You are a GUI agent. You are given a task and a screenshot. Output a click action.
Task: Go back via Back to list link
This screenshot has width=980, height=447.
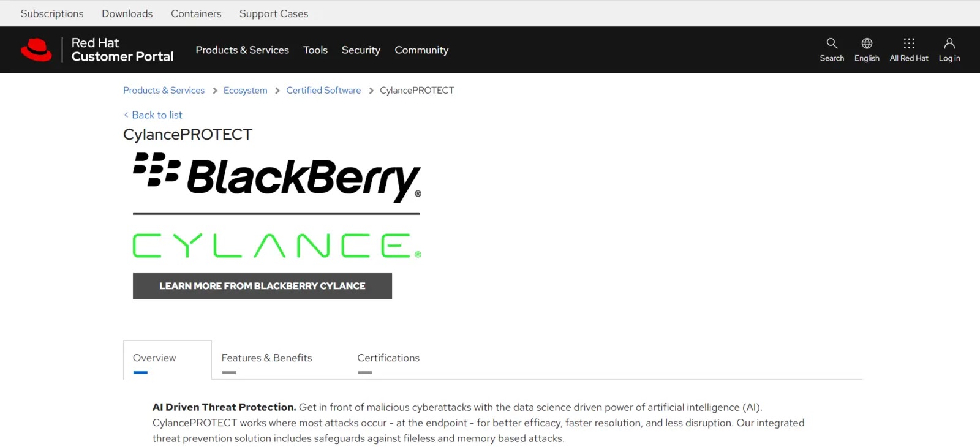click(156, 115)
